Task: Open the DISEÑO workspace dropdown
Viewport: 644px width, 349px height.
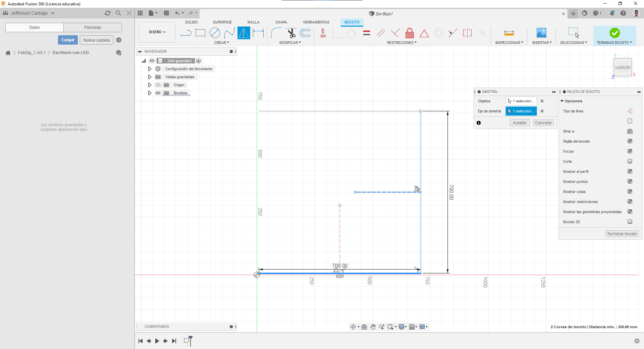Action: 157,32
